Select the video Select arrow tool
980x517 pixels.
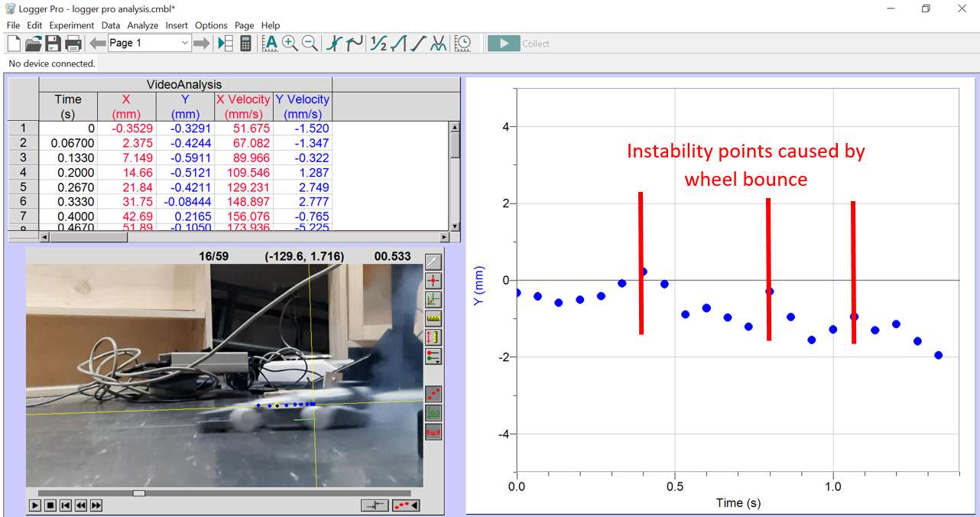(x=433, y=262)
